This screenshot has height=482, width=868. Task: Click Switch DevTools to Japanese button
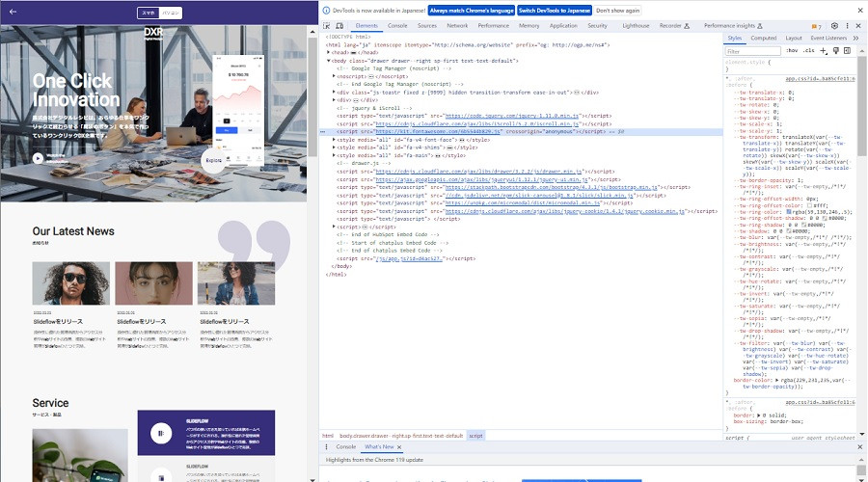pos(555,11)
